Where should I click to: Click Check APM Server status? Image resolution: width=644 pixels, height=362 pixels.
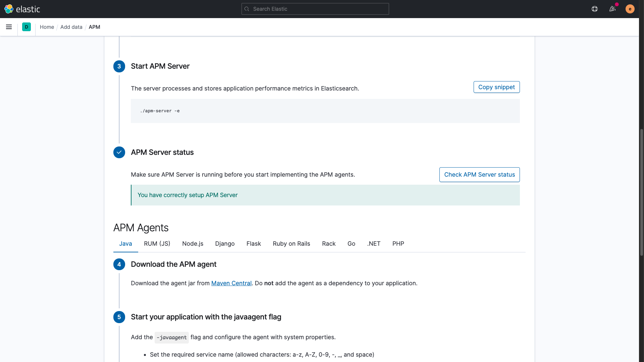[x=479, y=175]
